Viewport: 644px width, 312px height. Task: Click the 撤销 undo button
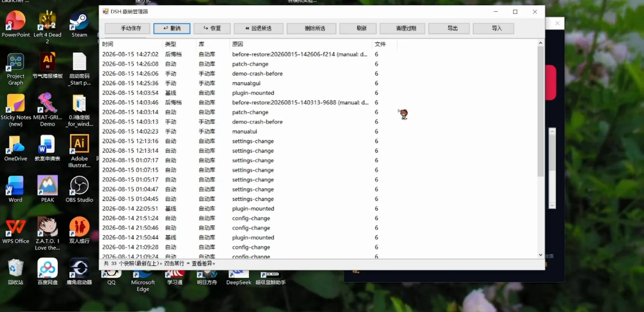172,28
